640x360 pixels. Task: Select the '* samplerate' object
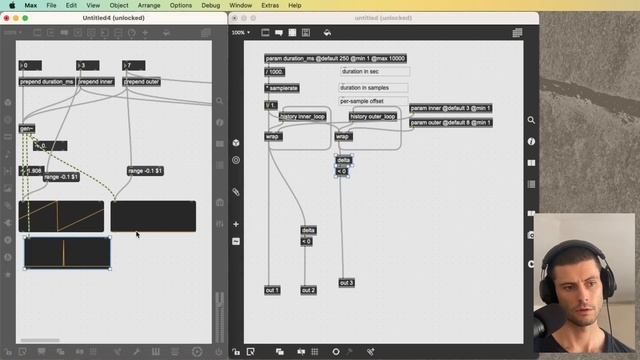pyautogui.click(x=282, y=88)
